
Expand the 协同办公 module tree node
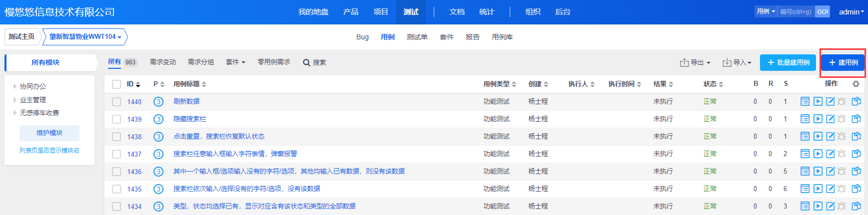(15, 86)
